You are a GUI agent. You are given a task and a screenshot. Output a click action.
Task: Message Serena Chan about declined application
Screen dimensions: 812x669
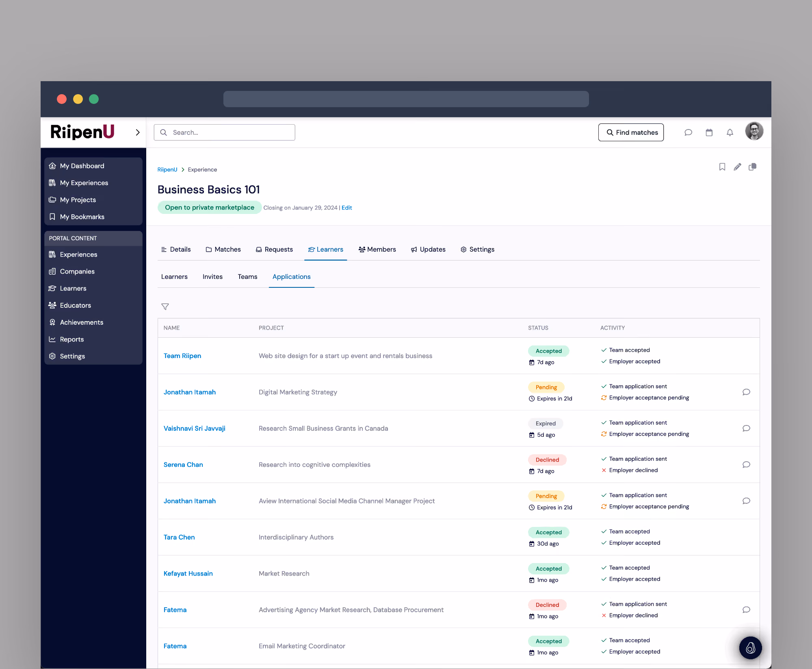746,464
